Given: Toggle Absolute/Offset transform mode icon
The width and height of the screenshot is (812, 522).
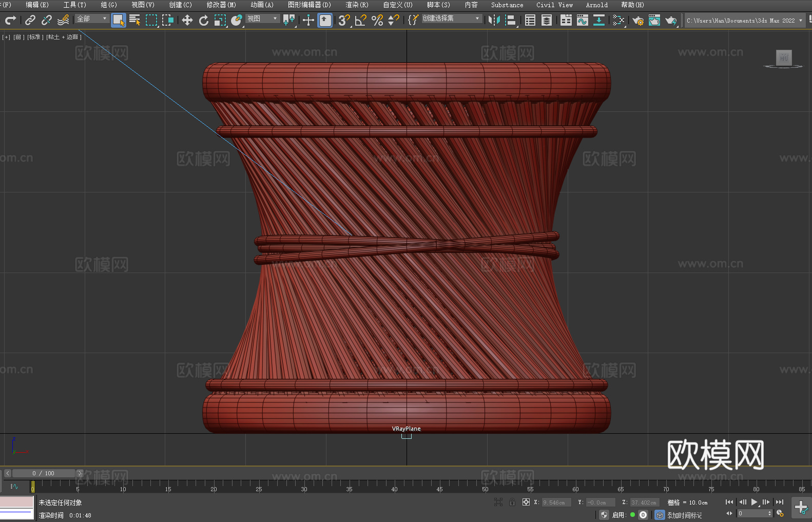Looking at the screenshot, I should (526, 502).
